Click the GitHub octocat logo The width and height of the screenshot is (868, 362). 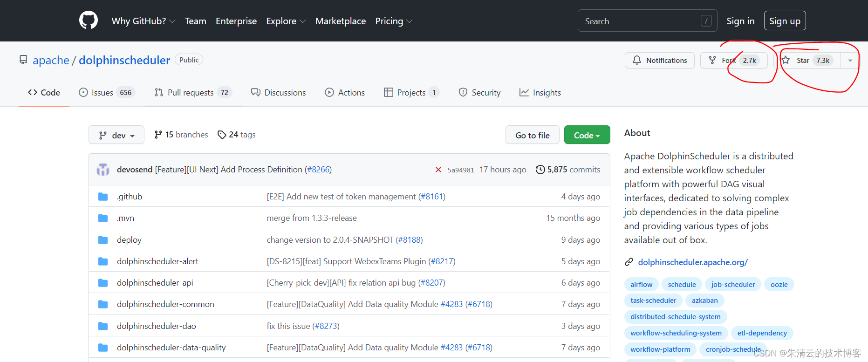[89, 20]
